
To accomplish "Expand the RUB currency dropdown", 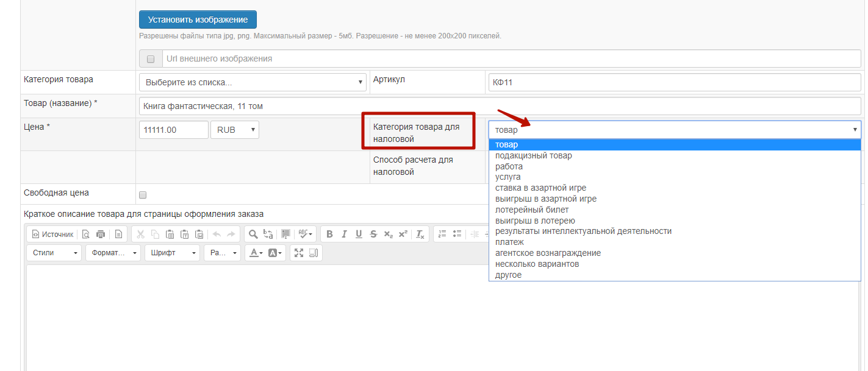I will pyautogui.click(x=234, y=130).
